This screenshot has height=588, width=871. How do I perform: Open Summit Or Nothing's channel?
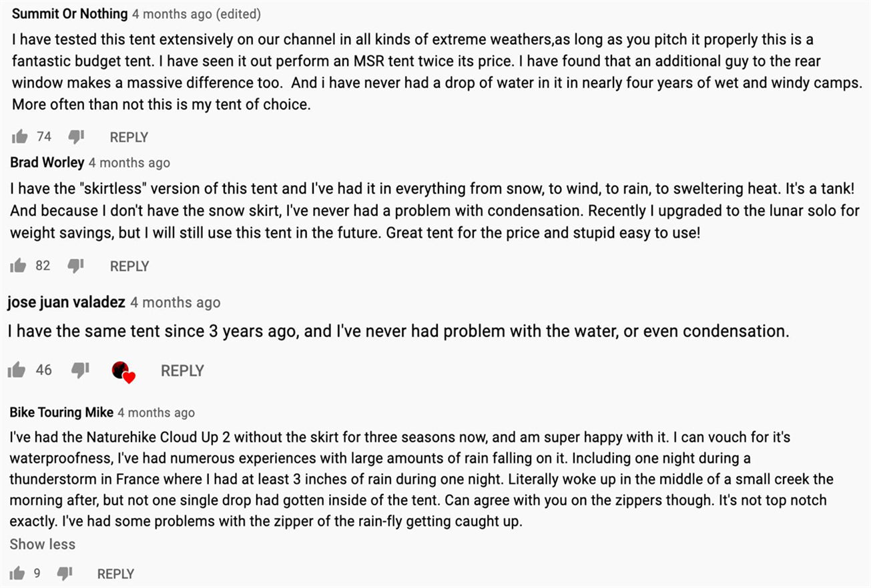70,14
